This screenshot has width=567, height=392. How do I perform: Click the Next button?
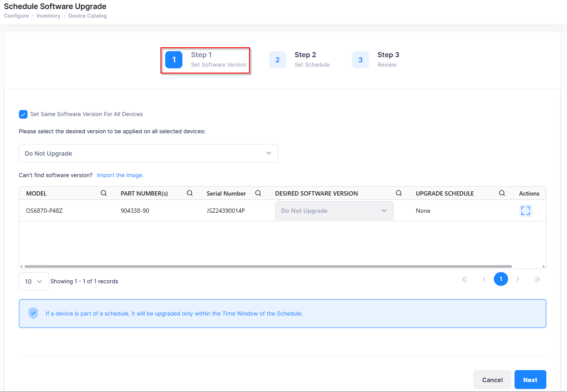(530, 380)
